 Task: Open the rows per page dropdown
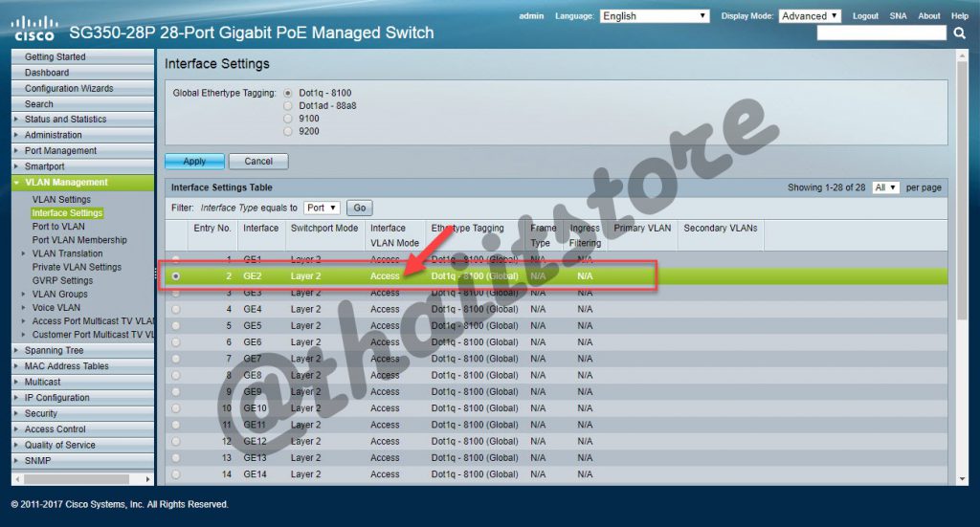point(885,187)
